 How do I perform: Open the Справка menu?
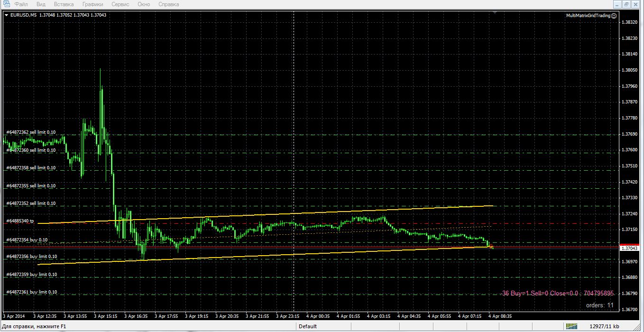(x=168, y=4)
